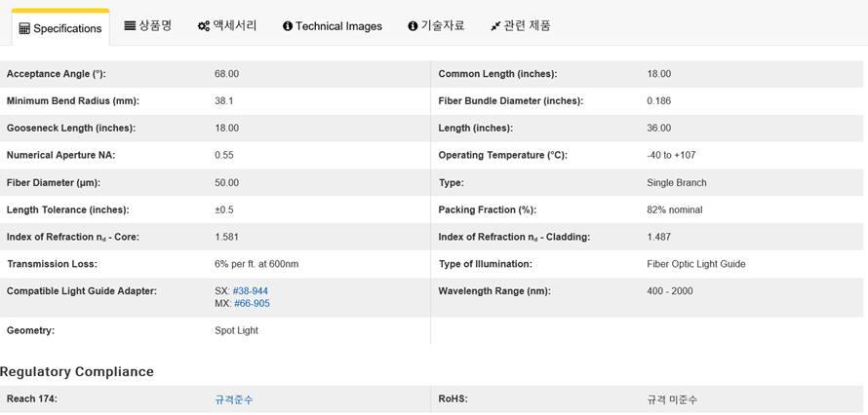Open the 액세서리 tab

[234, 25]
